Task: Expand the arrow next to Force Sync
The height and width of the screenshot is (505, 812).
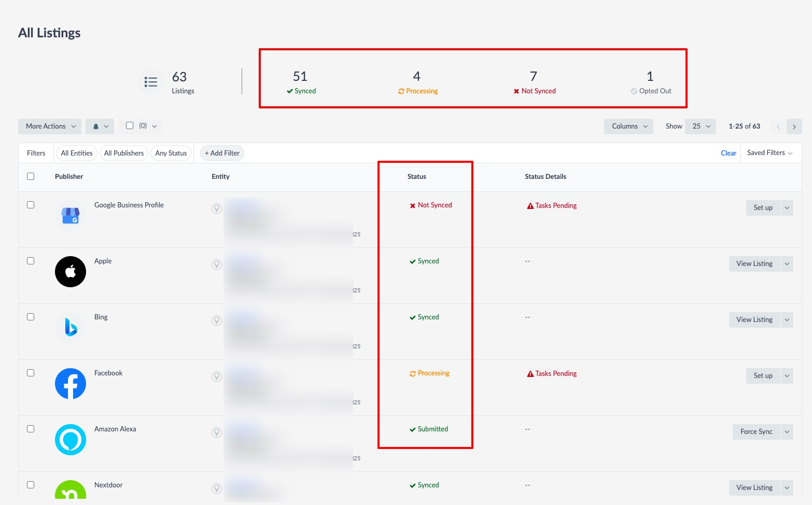Action: [787, 432]
